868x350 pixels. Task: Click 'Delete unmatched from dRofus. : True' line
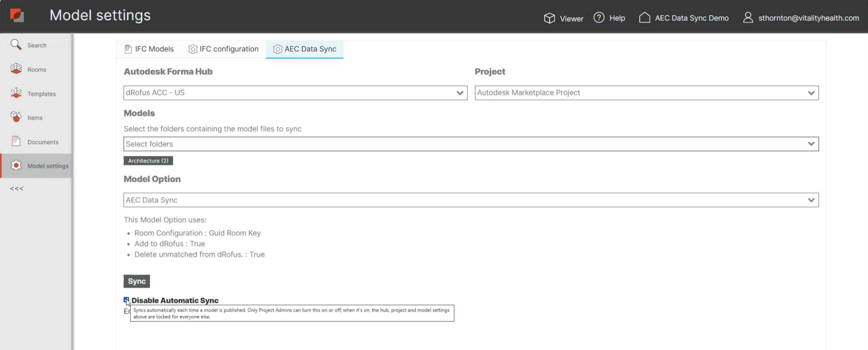[199, 255]
